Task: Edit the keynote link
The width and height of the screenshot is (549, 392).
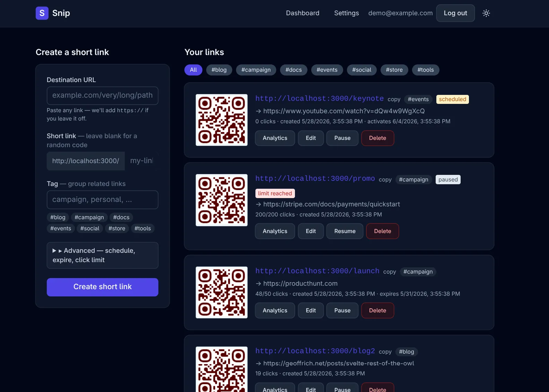Action: [311, 138]
